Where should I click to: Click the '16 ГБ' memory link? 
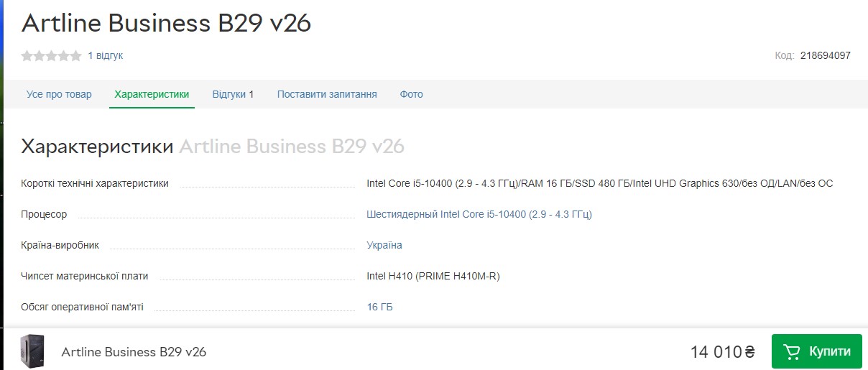(379, 307)
